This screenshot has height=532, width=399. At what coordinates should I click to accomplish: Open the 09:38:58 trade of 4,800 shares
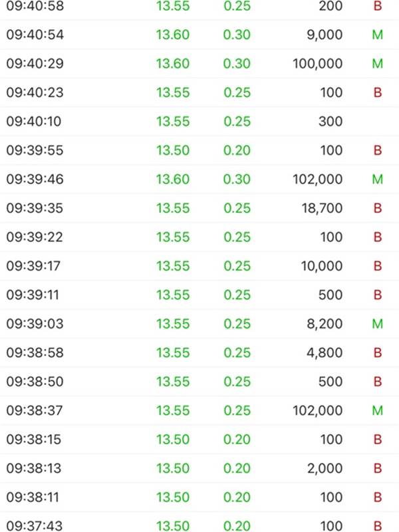(199, 352)
